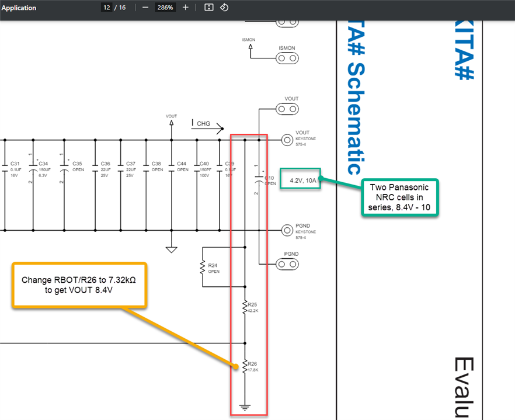Click the C34 150UF capacitor label
This screenshot has width=515, height=420.
pos(44,169)
